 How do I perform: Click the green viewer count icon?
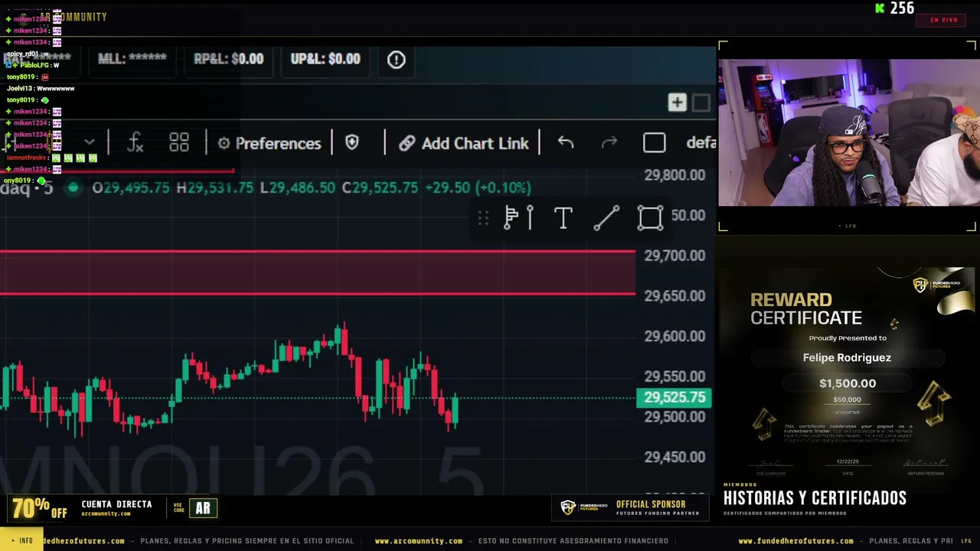(880, 8)
